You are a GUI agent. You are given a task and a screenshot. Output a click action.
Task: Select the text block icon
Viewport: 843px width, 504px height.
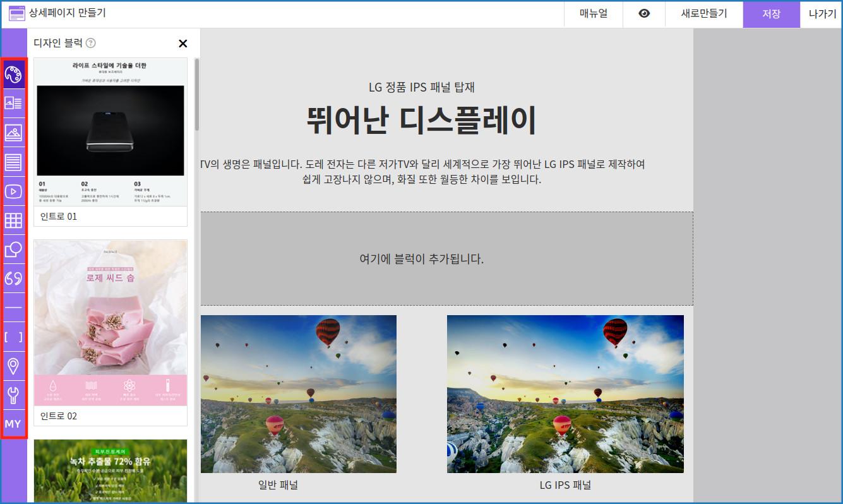[14, 162]
